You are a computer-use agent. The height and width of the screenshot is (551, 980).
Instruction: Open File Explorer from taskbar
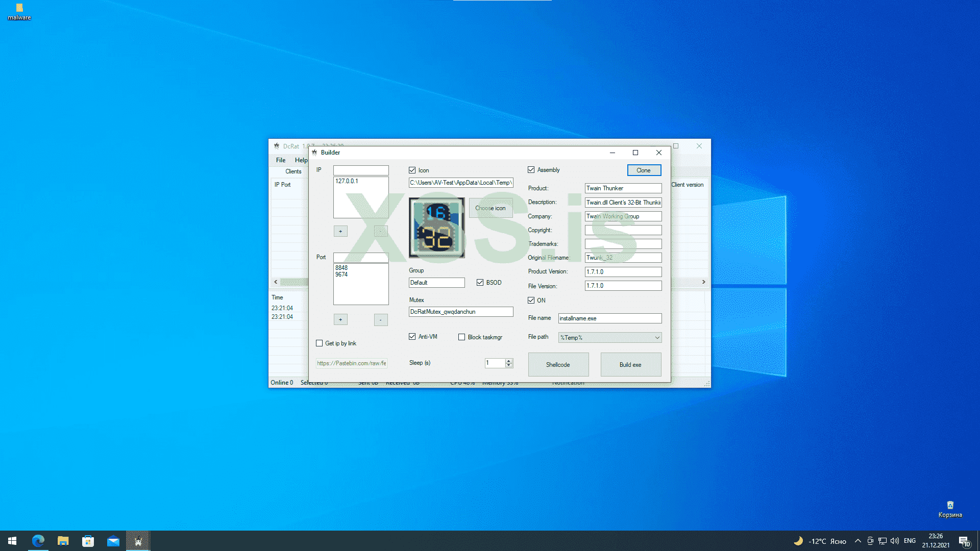point(63,541)
